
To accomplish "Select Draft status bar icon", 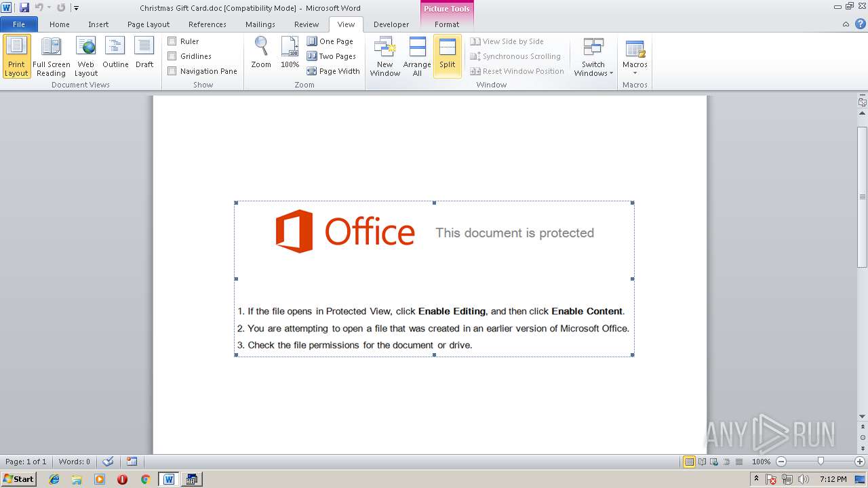I will 738,462.
